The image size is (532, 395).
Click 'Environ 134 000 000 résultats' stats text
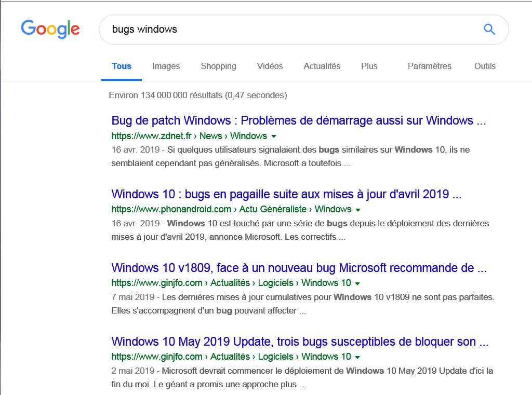[198, 96]
